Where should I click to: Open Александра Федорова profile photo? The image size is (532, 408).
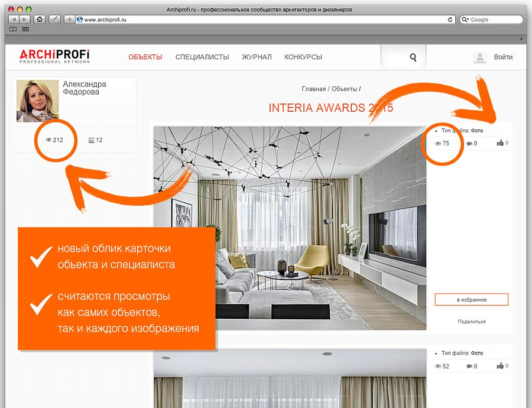pyautogui.click(x=37, y=101)
